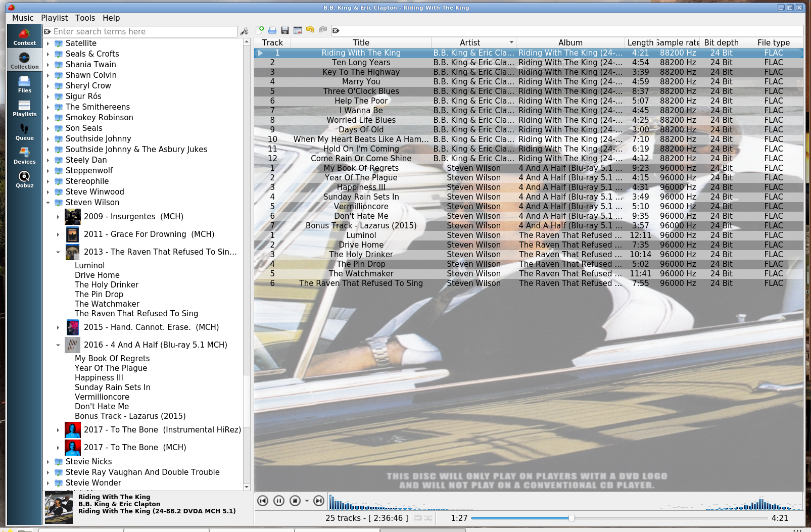Viewport: 811px width, 532px height.
Task: Sort playlist by the Title column header
Action: 361,42
